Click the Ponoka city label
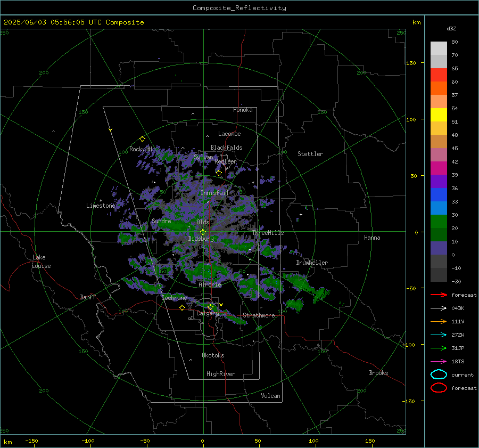The height and width of the screenshot is (448, 479). [x=243, y=110]
